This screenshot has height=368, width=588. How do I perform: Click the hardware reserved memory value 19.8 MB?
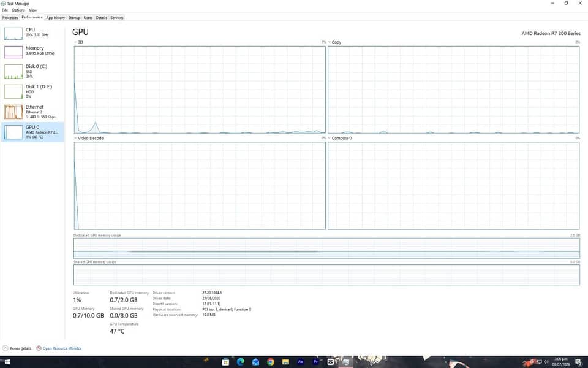pos(208,315)
